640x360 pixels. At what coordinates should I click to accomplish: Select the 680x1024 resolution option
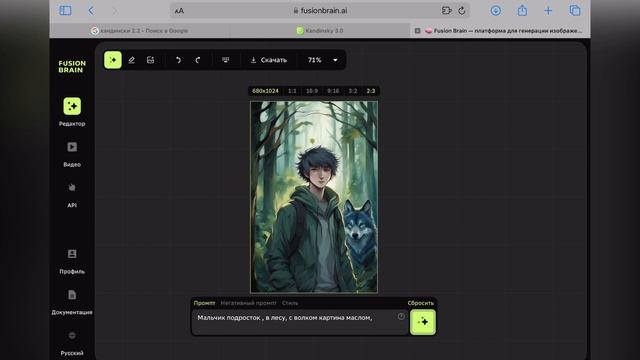pyautogui.click(x=265, y=91)
